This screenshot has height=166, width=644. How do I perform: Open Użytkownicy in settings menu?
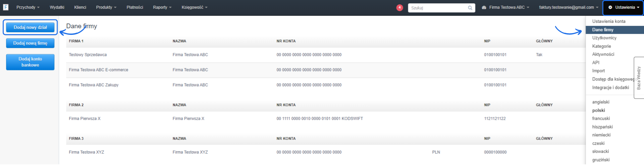pos(604,38)
